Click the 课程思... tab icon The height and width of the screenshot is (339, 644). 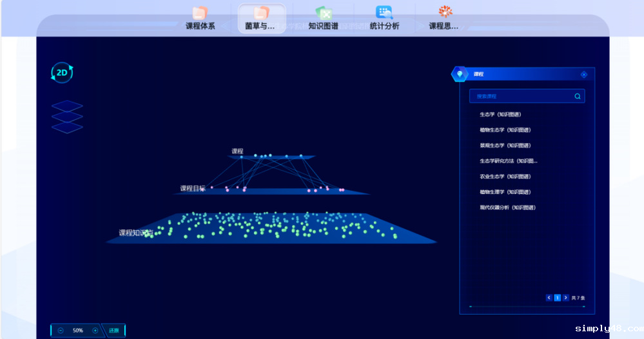[x=445, y=12]
